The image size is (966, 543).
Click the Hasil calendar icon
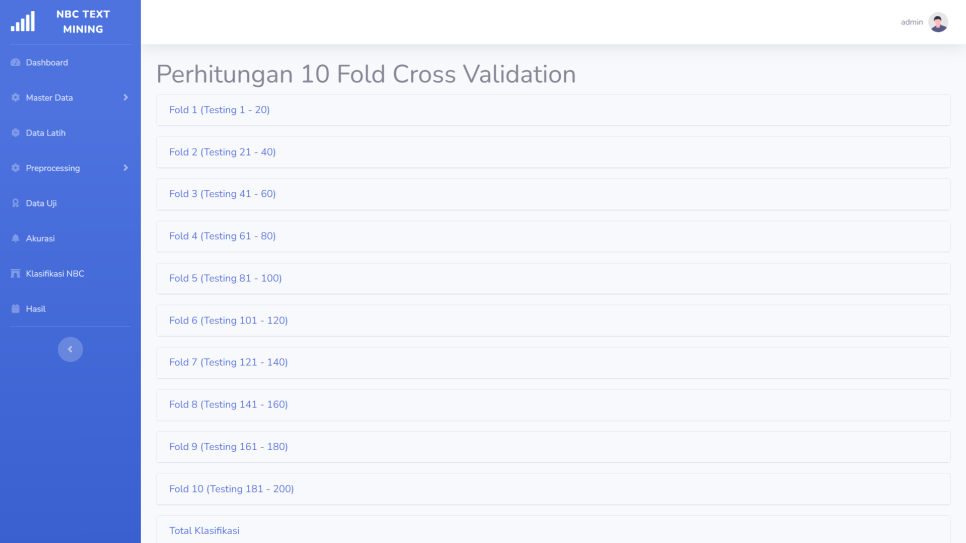tap(15, 309)
